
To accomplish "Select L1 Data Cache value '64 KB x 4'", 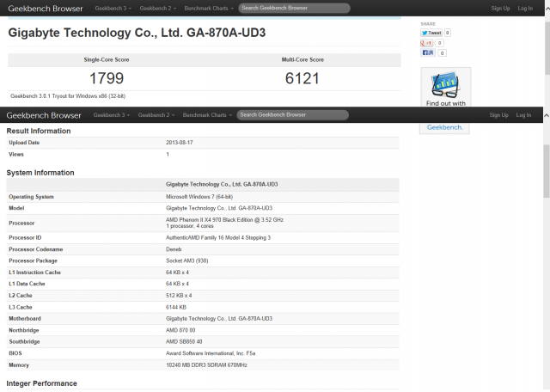I will coord(177,284).
